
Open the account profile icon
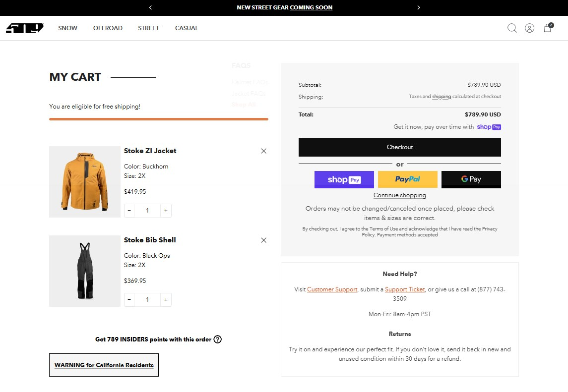529,28
